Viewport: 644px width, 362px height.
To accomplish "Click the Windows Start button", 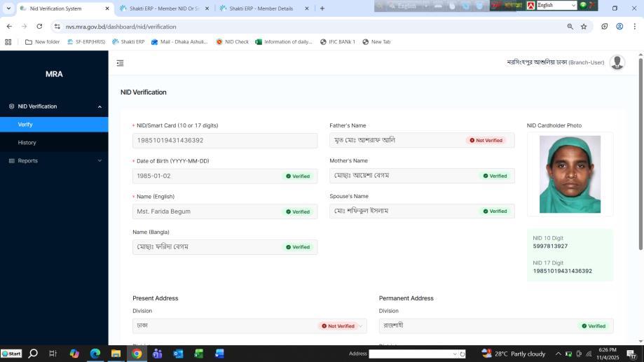I will 11,354.
